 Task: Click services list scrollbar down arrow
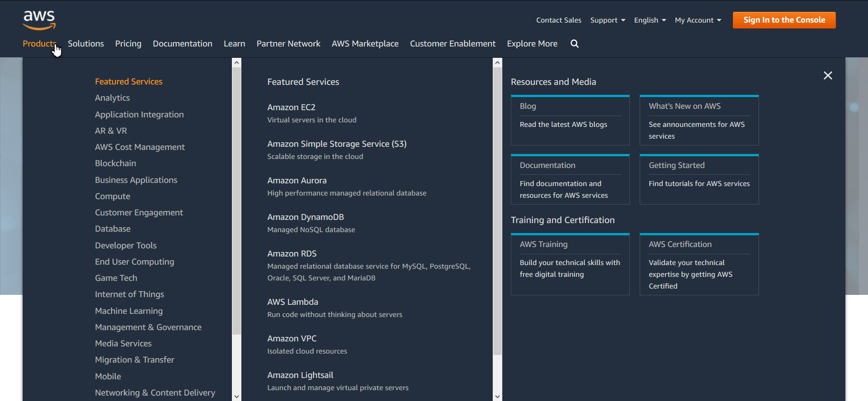[497, 396]
